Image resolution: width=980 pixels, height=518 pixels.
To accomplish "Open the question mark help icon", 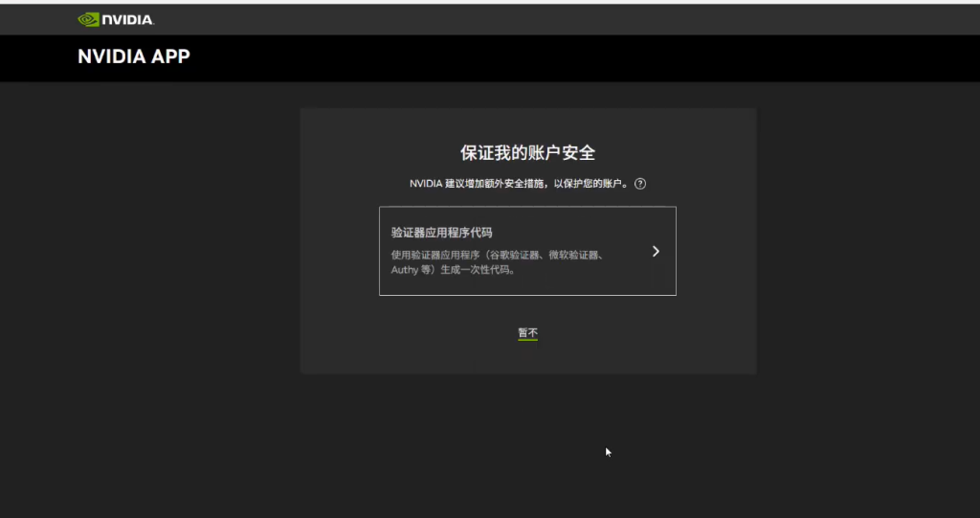I will (640, 184).
